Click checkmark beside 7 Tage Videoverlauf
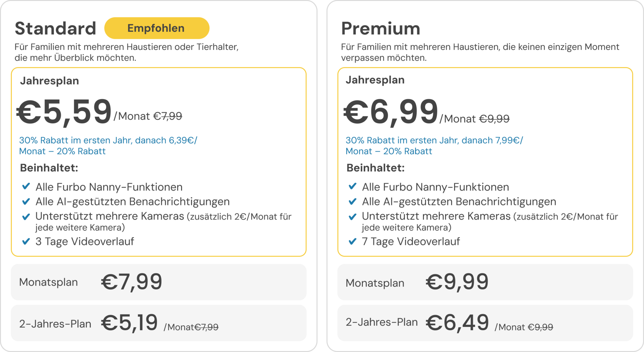Screen dimensions: 644x352 [353, 241]
